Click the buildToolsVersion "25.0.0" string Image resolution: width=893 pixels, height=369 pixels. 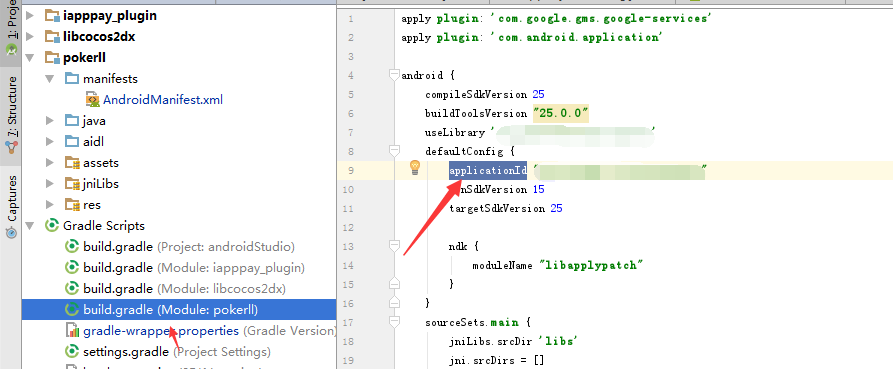pyautogui.click(x=560, y=113)
